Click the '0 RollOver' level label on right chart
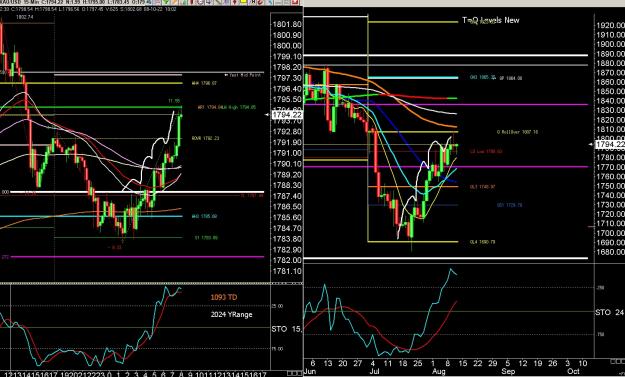The width and height of the screenshot is (625, 377). pos(517,132)
